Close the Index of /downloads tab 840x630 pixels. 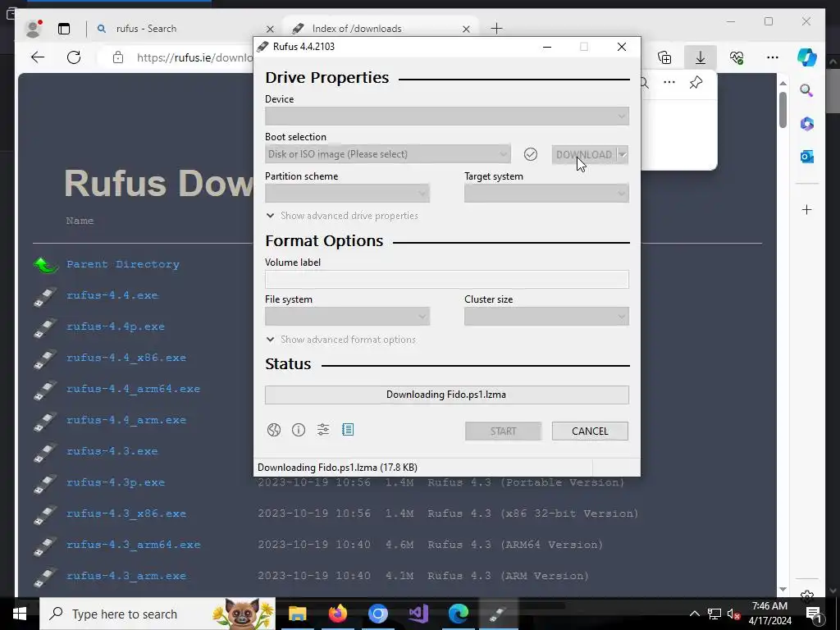[466, 29]
